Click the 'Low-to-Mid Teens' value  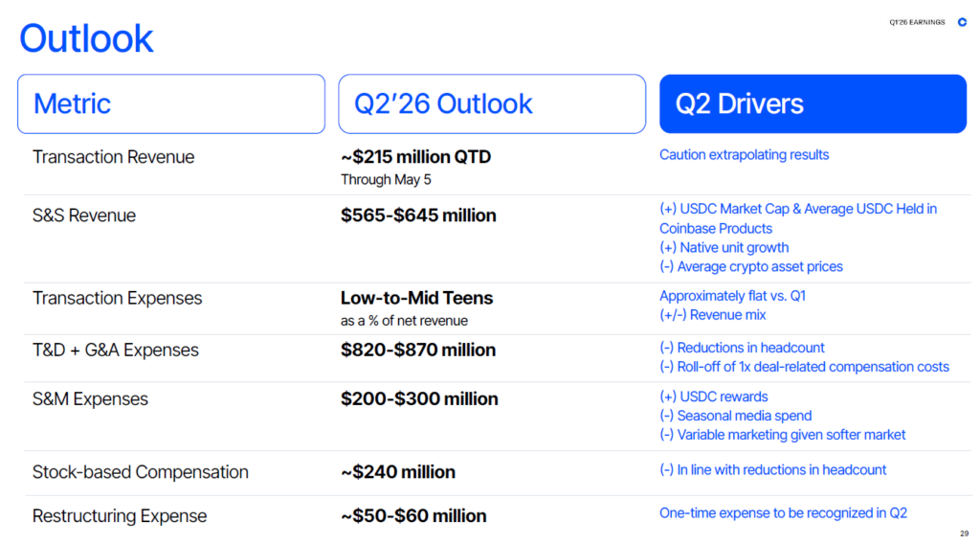416,298
